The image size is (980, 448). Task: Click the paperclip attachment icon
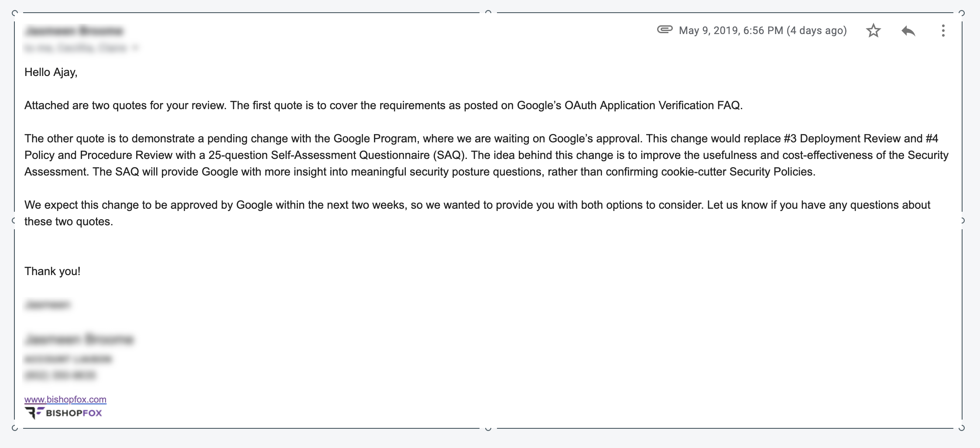pyautogui.click(x=665, y=30)
